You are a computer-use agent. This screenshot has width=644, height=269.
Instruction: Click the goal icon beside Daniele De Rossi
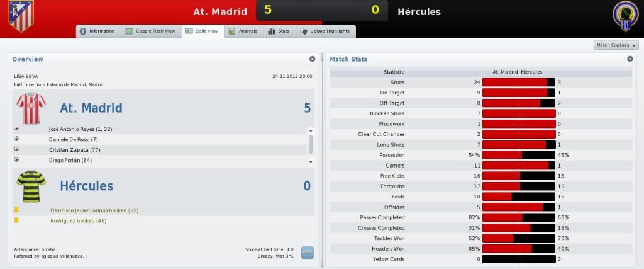tap(16, 139)
